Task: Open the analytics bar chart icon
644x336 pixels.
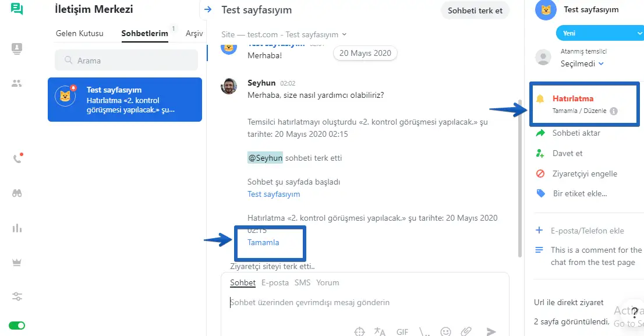Action: point(17,228)
